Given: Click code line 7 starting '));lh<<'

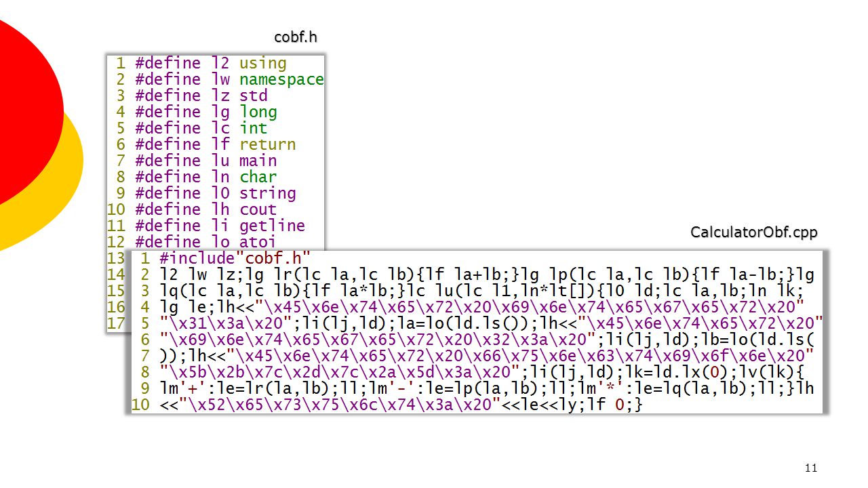Looking at the screenshot, I should 487,356.
